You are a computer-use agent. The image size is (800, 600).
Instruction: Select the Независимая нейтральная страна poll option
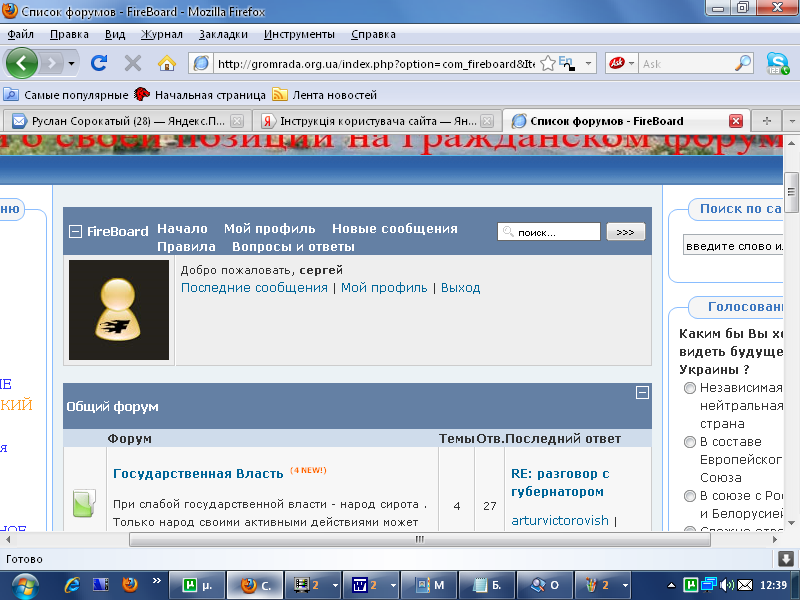tap(689, 388)
